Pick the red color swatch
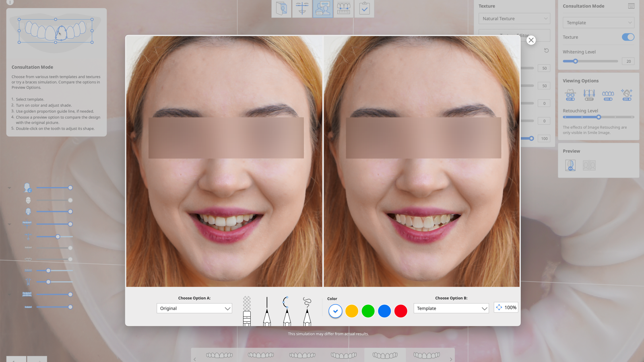644x362 pixels. pyautogui.click(x=401, y=311)
